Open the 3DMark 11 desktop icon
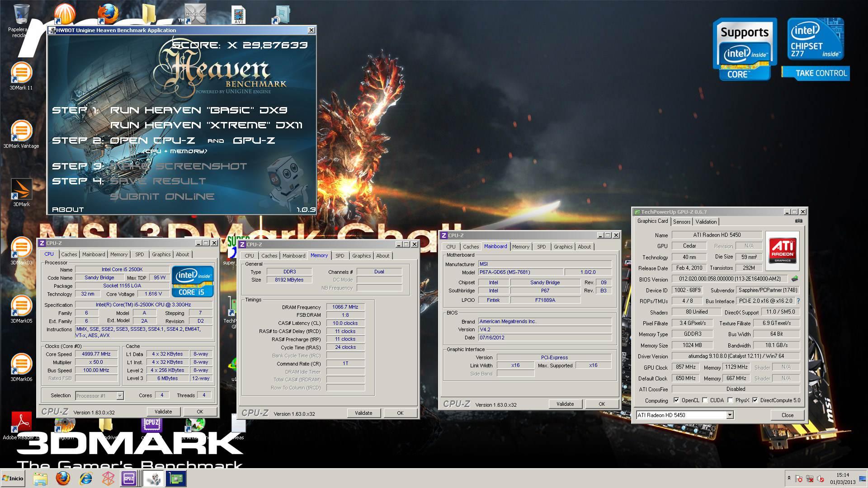Screen dimensions: 868x488 (x=21, y=76)
